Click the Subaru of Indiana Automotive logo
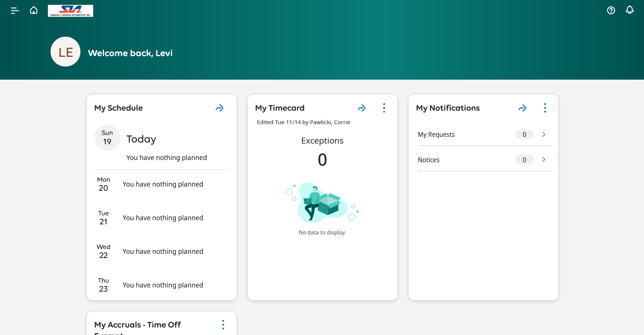 coord(70,11)
